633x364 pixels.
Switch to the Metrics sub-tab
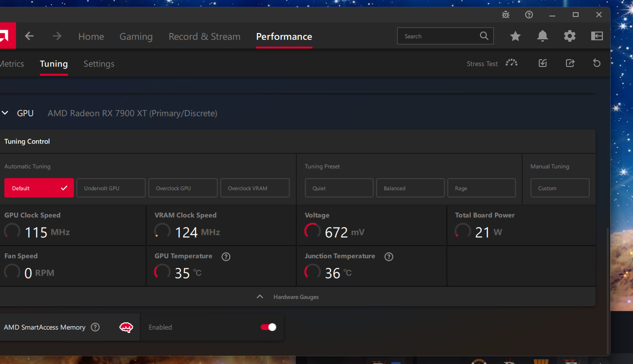click(x=12, y=64)
